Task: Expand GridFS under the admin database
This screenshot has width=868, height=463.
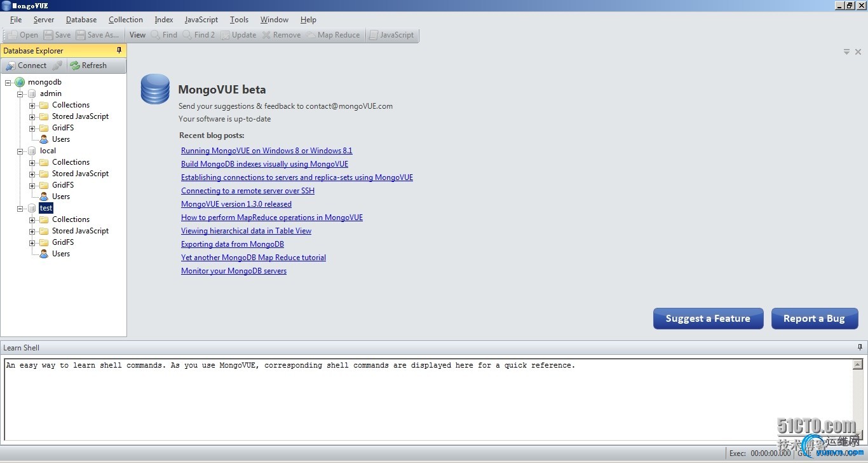Action: tap(32, 128)
